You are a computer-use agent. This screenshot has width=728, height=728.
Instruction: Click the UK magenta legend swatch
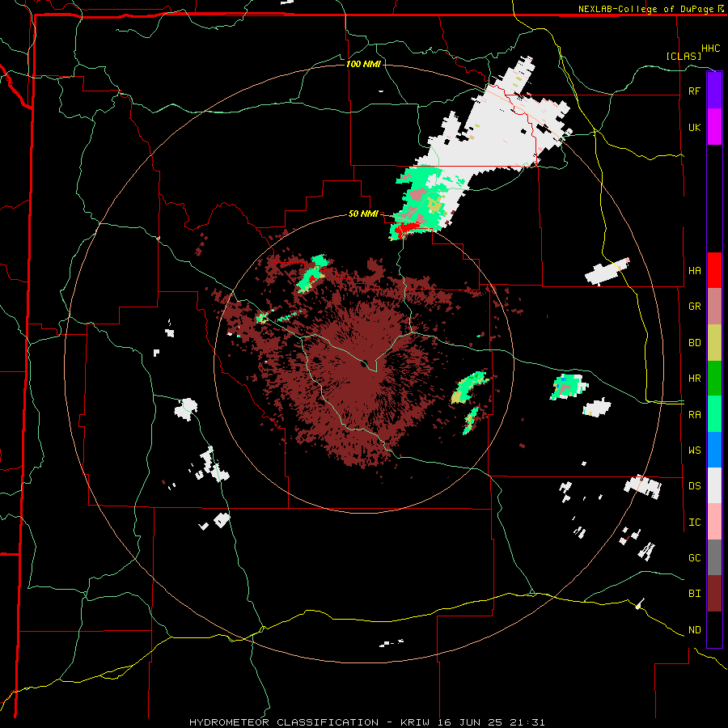click(714, 127)
